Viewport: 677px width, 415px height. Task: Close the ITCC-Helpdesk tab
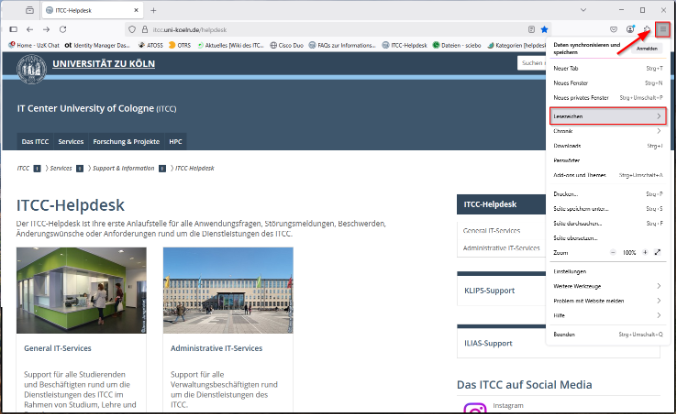point(136,10)
